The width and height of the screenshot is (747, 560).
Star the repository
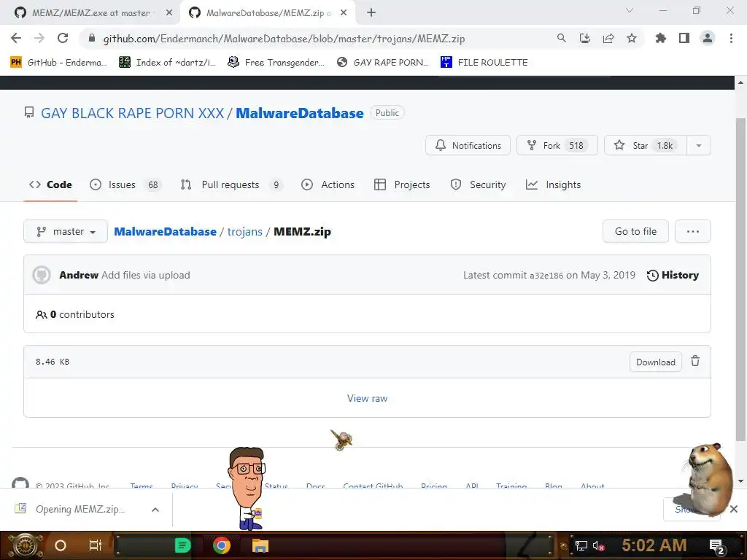pos(646,145)
